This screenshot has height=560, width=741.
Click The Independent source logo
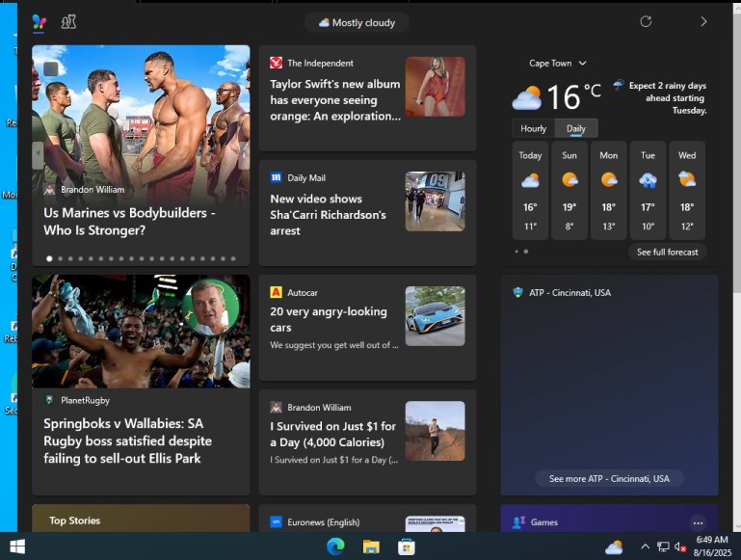(x=276, y=63)
